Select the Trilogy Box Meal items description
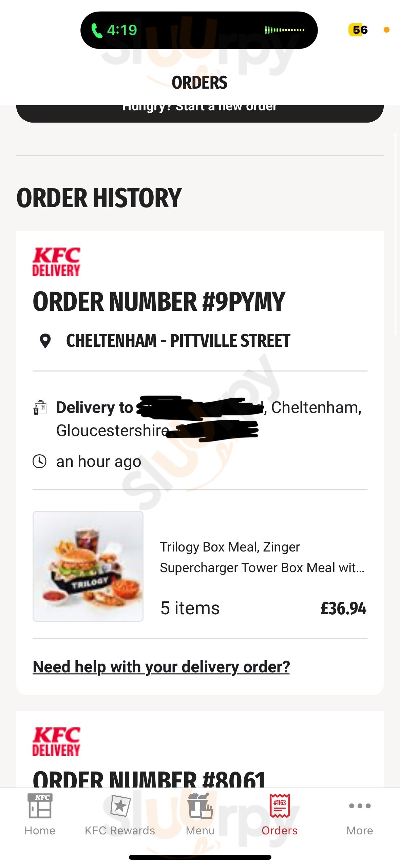 [x=262, y=557]
